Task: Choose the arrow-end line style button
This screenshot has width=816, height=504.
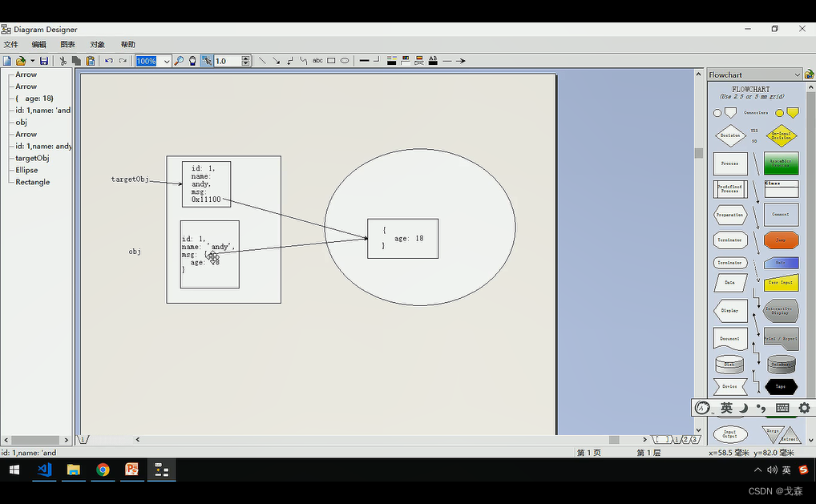Action: (x=461, y=61)
